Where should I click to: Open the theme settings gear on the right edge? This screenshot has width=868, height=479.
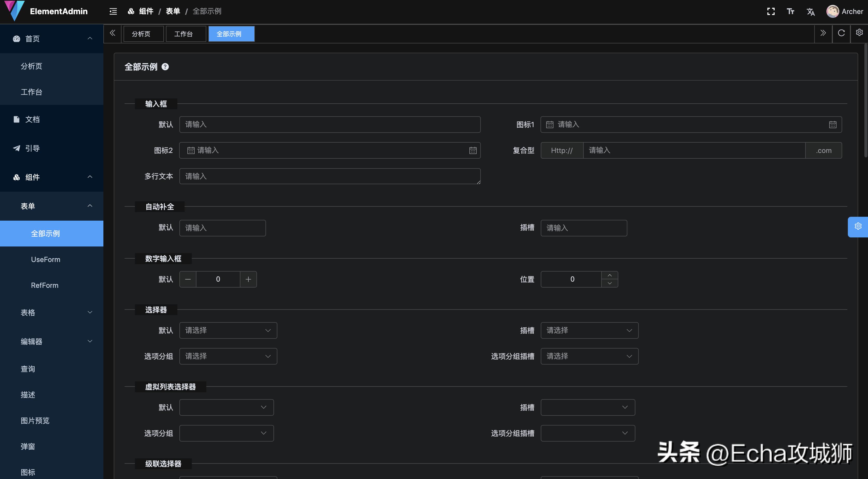point(858,226)
